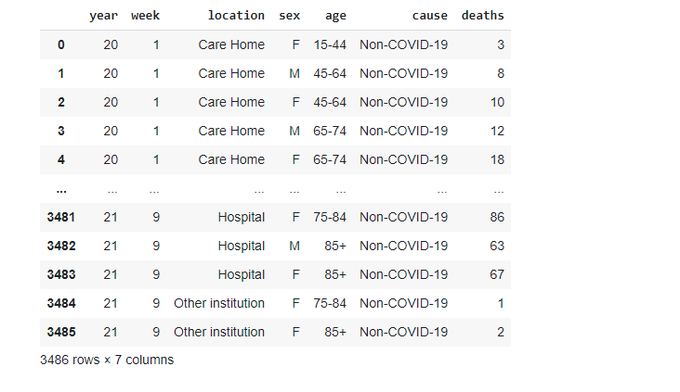Select the 'age' column header
Image resolution: width=680 pixels, height=392 pixels.
click(x=336, y=16)
